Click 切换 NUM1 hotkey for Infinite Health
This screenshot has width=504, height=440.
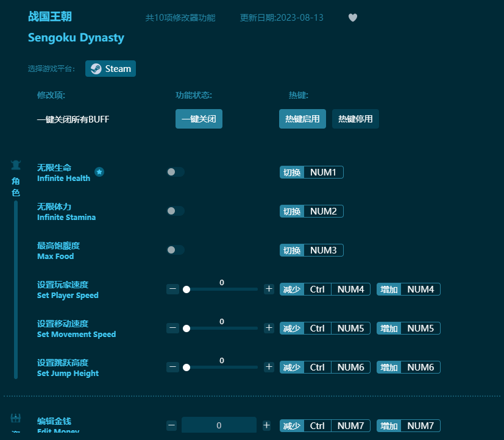coord(311,172)
